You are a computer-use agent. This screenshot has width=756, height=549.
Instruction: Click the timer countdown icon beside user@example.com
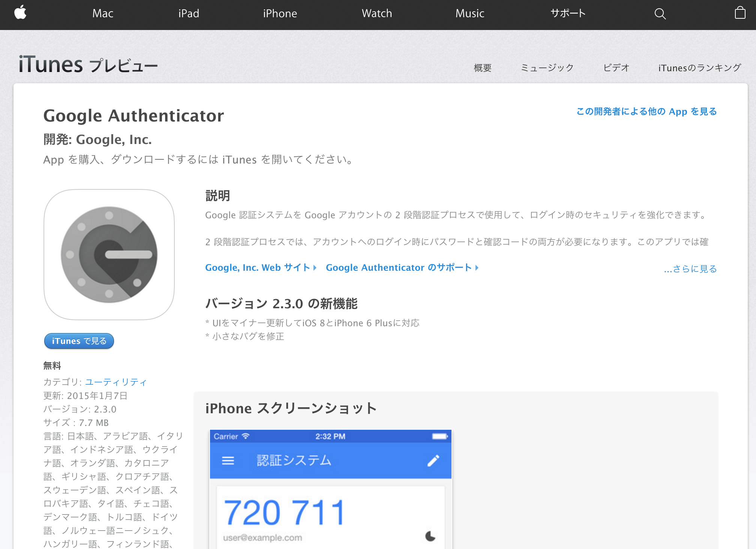[430, 536]
